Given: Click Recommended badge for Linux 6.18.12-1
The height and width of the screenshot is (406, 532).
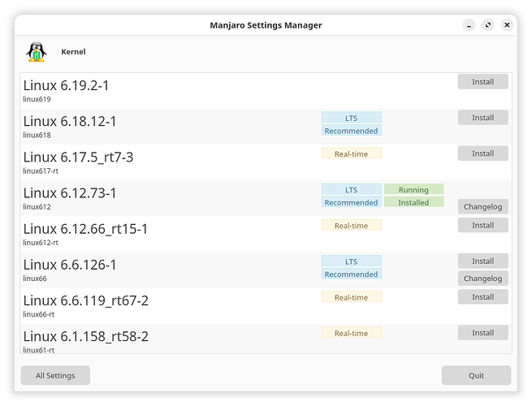Looking at the screenshot, I should click(x=352, y=131).
